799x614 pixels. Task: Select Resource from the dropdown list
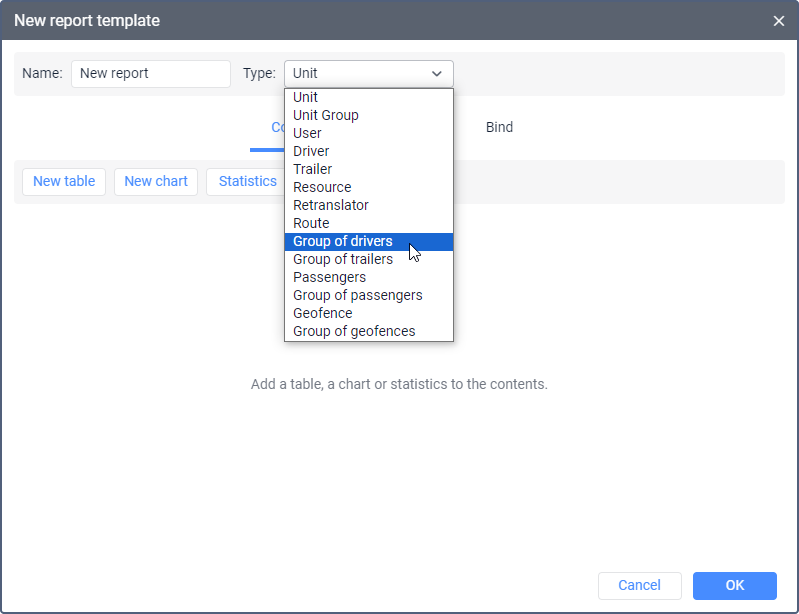pos(322,187)
